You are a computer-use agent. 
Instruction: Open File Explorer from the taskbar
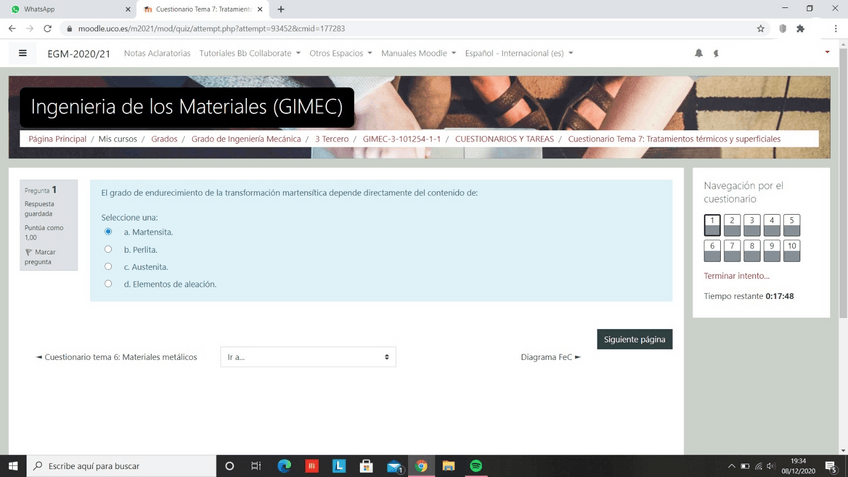(448, 466)
